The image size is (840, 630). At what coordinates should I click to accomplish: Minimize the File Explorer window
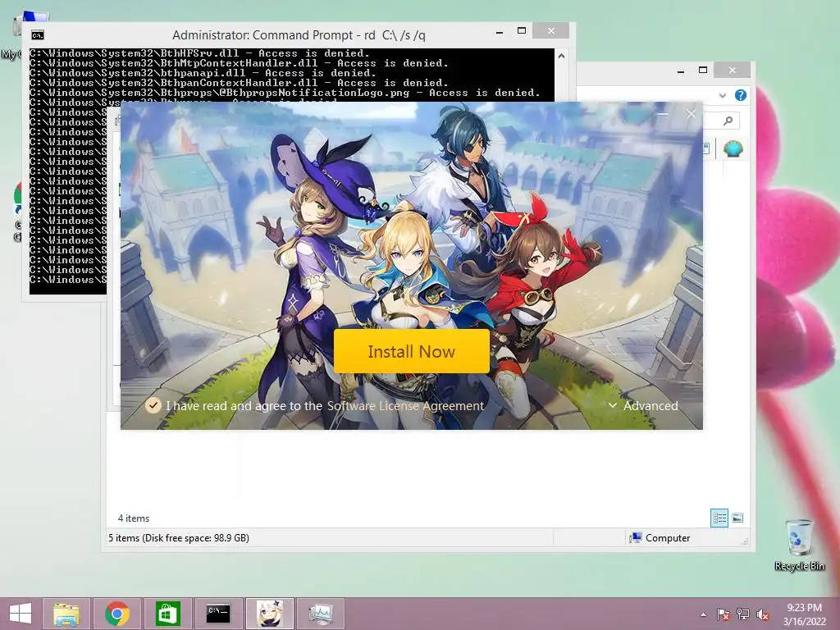point(680,71)
